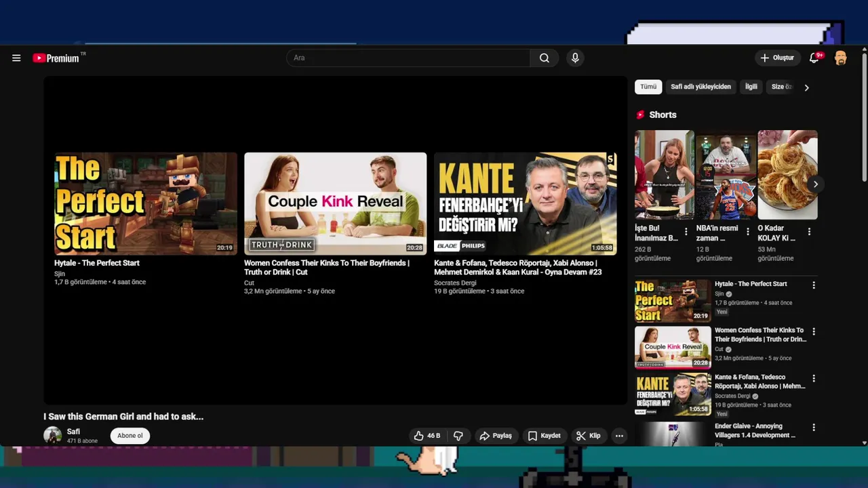Click endscreen title Hytale - The Perfect Start
The image size is (868, 488).
97,263
